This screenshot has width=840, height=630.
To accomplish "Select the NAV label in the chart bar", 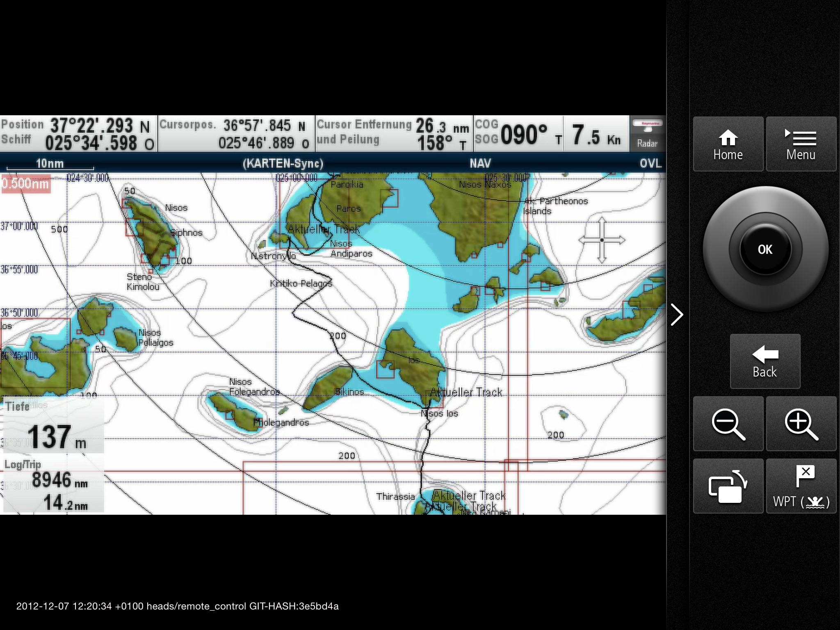I will (480, 163).
